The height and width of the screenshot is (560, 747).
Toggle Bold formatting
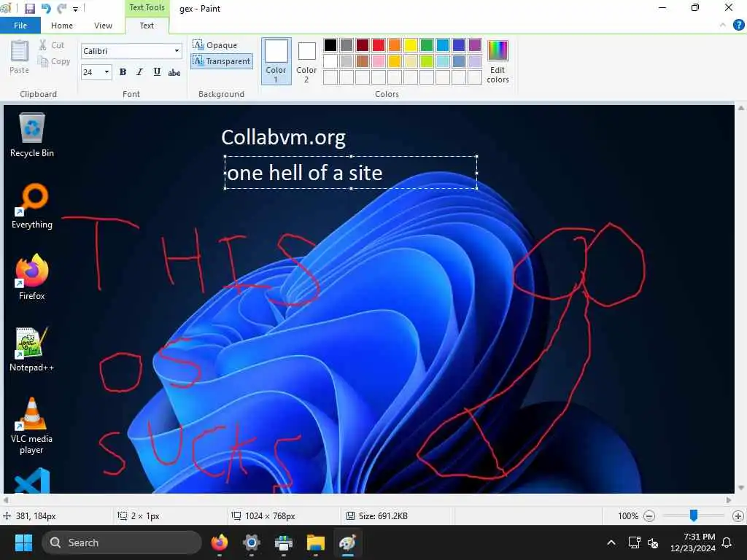(x=123, y=72)
